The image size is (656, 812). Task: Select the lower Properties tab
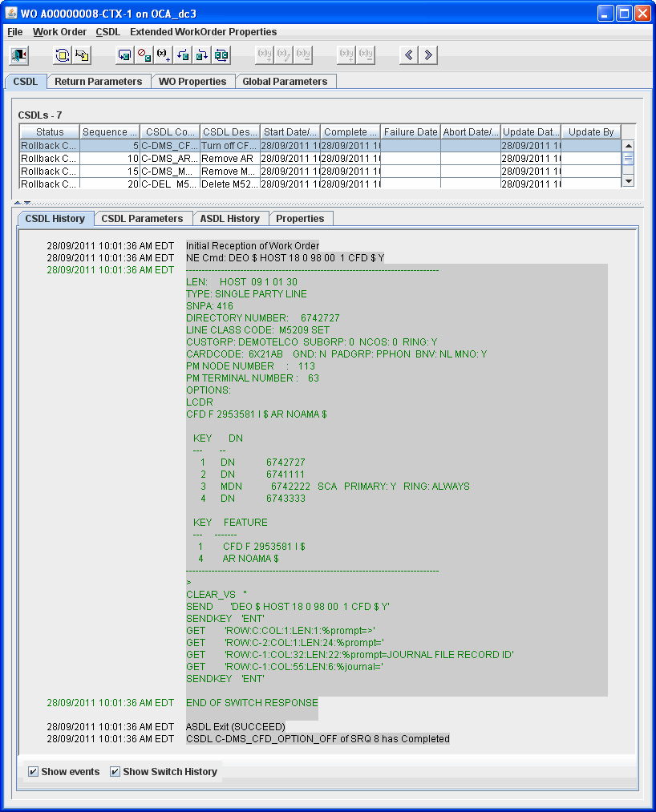(x=300, y=219)
